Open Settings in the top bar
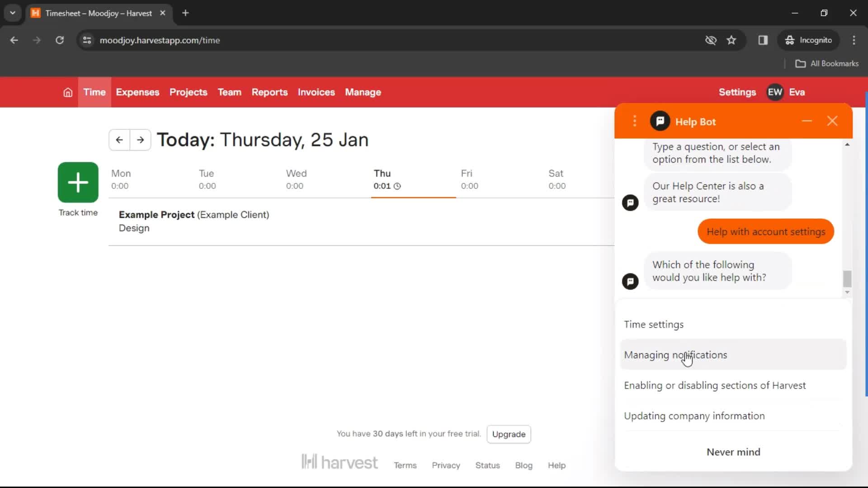The width and height of the screenshot is (868, 488). 737,92
